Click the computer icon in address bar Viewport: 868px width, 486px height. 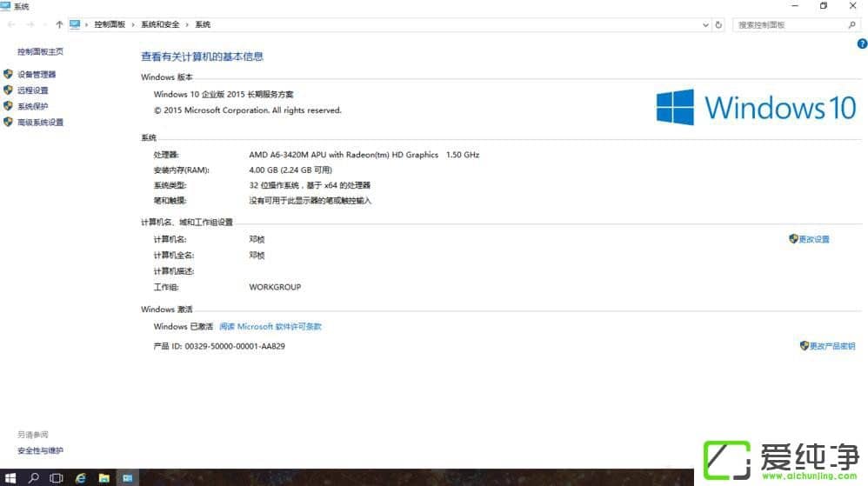point(75,24)
